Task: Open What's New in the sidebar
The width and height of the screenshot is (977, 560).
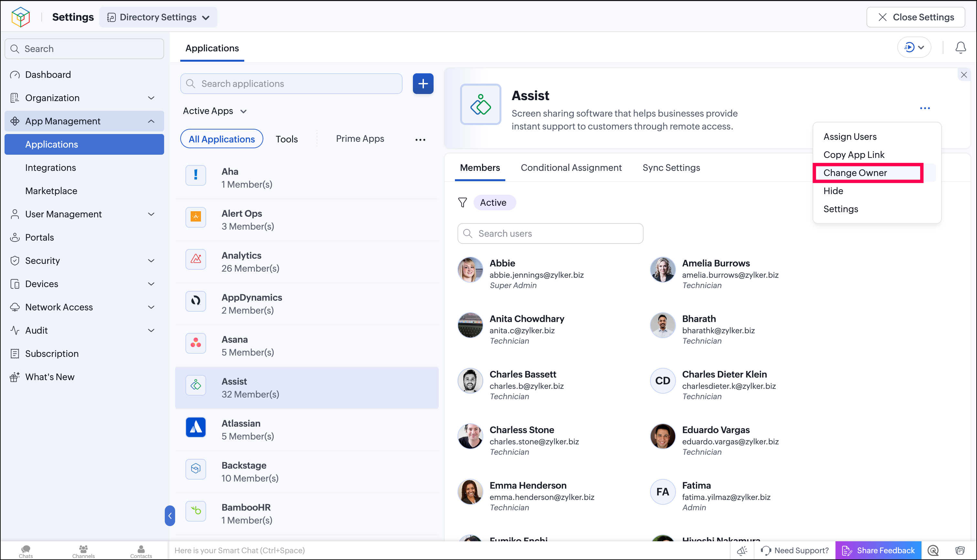Action: [84, 377]
